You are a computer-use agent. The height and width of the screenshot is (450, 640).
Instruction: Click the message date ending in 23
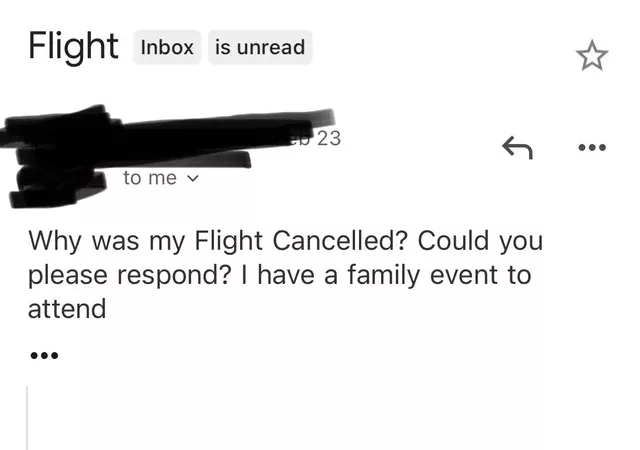click(320, 138)
